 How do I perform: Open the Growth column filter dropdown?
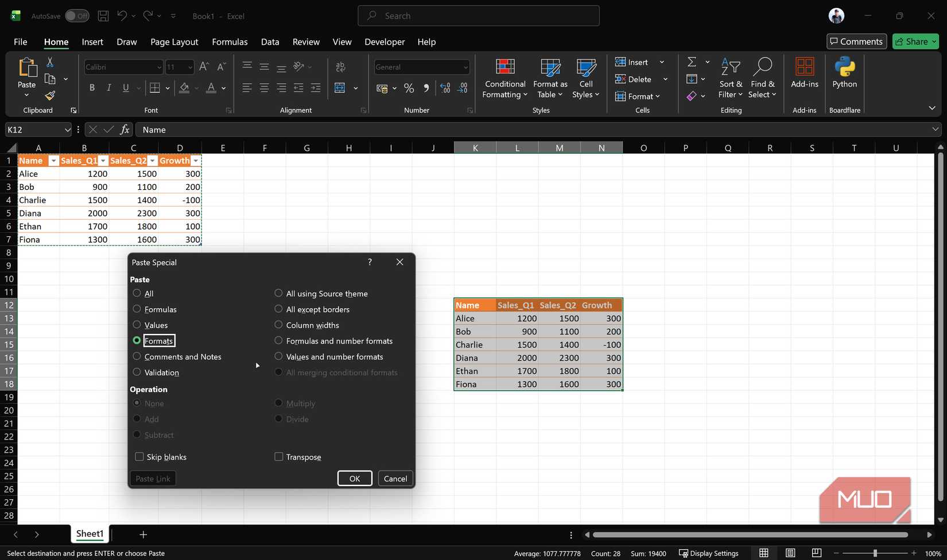click(x=196, y=161)
